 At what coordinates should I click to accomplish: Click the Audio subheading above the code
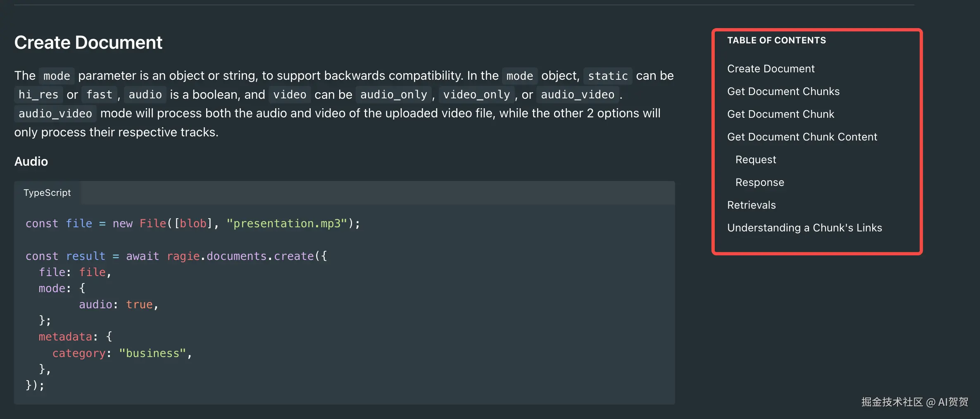click(x=31, y=161)
